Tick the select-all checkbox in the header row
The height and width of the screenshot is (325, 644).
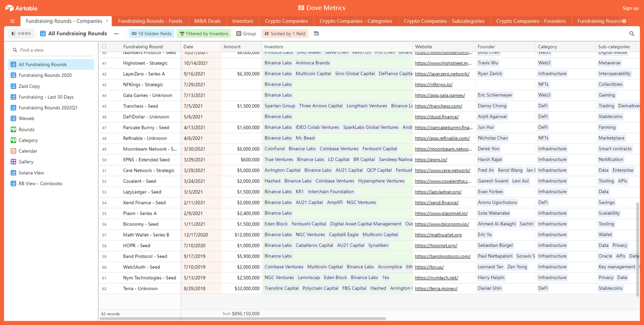coord(104,47)
